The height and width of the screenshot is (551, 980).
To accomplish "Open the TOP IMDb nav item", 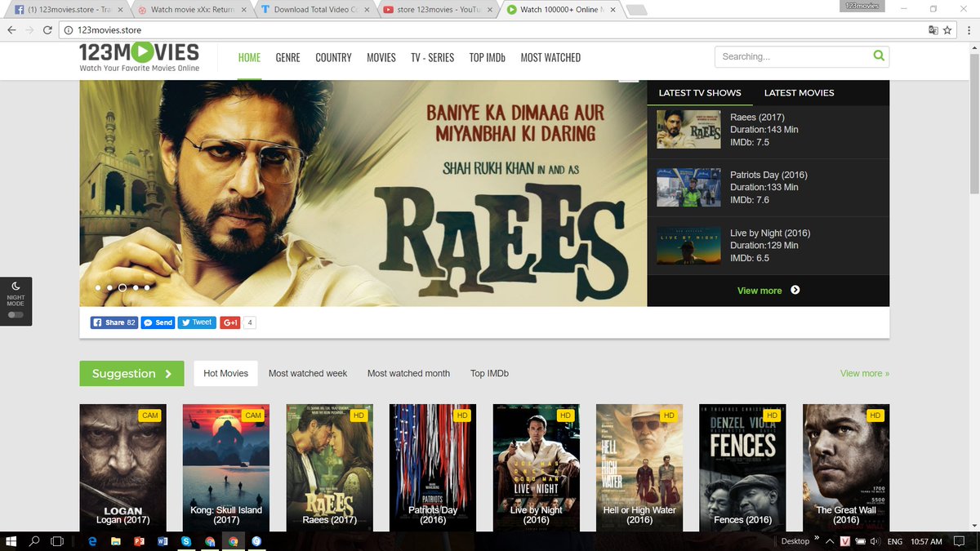I will click(x=487, y=58).
